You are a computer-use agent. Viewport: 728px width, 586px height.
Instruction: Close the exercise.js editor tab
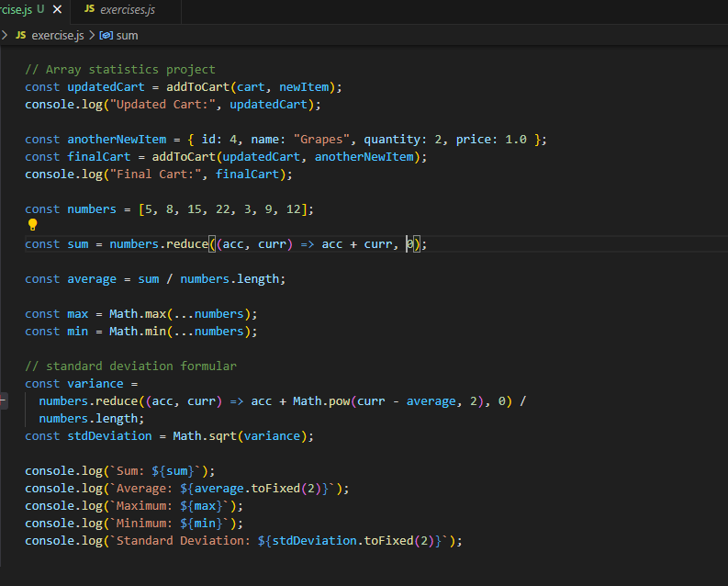click(x=57, y=9)
